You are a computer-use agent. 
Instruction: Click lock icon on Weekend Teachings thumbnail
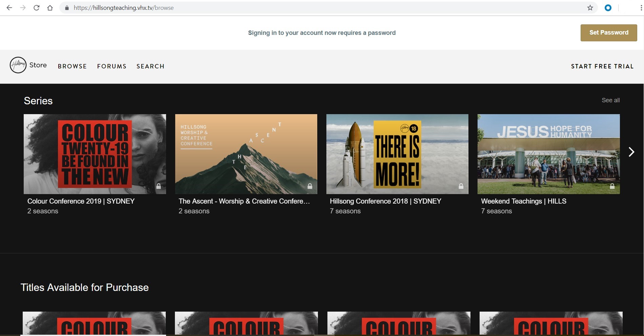point(612,186)
